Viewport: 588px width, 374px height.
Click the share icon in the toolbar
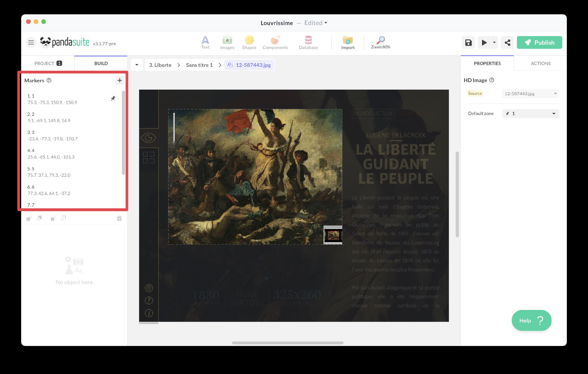click(507, 43)
